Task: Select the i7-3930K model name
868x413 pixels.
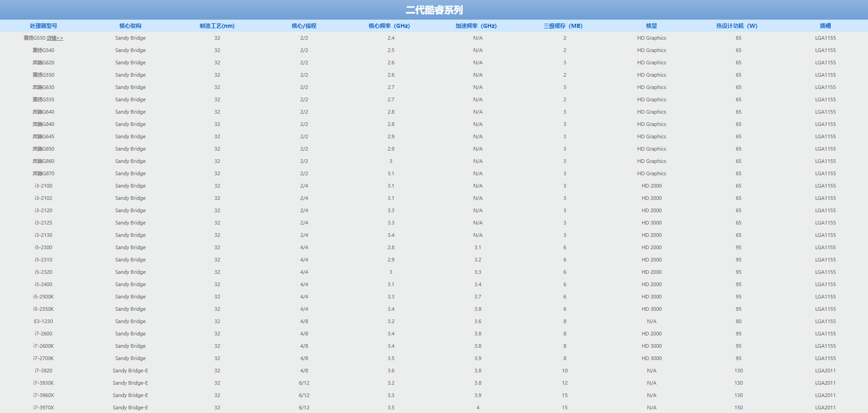Action: tap(43, 383)
